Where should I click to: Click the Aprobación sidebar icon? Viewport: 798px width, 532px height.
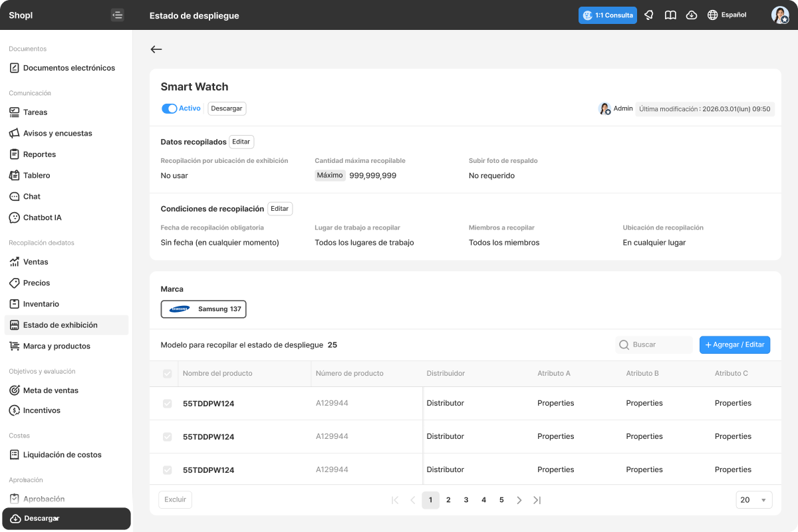click(x=15, y=499)
